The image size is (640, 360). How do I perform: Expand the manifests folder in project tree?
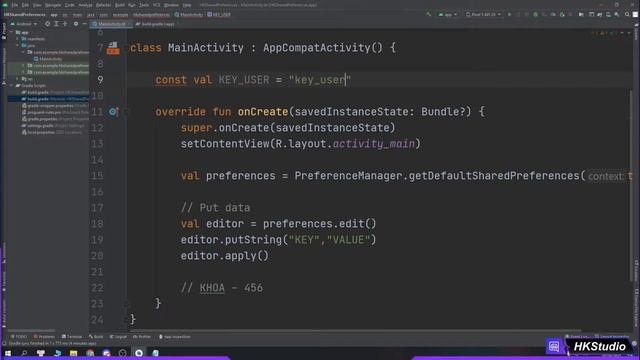click(x=18, y=39)
